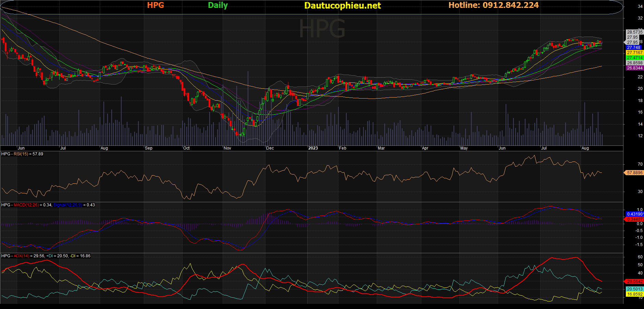The image size is (644, 309).
Task: Click the HPG ticker label in header
Action: 156,5
